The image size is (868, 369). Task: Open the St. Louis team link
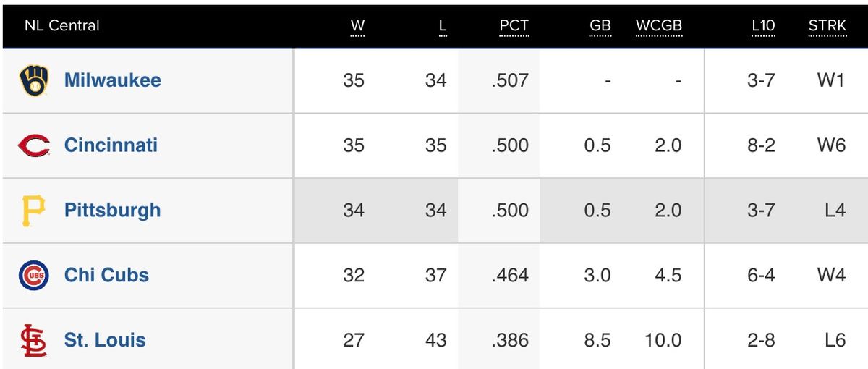[105, 341]
